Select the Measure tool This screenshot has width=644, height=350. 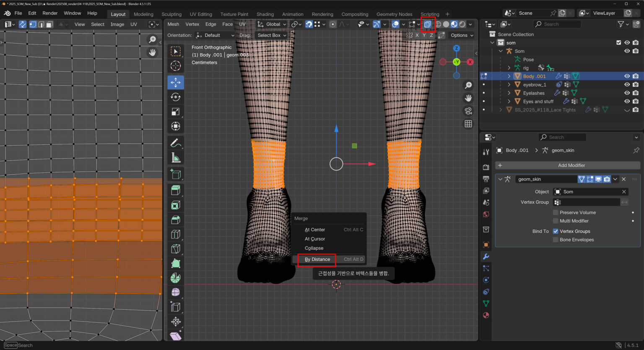tap(176, 158)
